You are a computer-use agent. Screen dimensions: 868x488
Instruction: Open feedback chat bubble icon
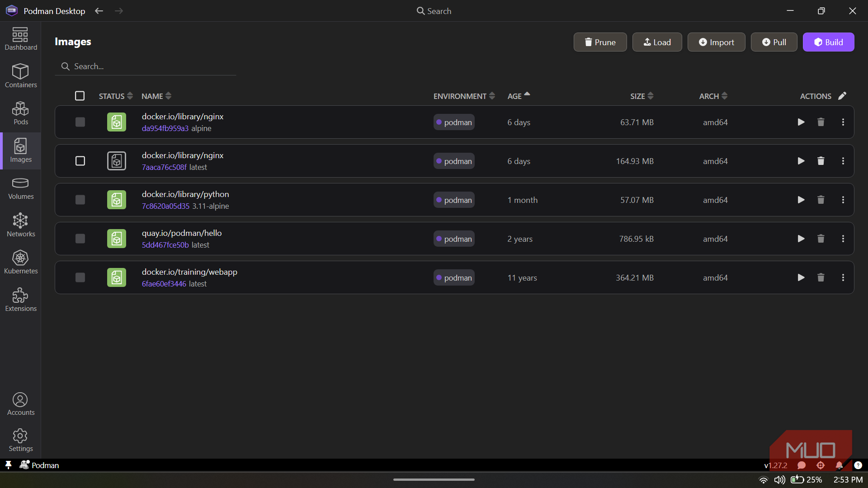(802, 465)
